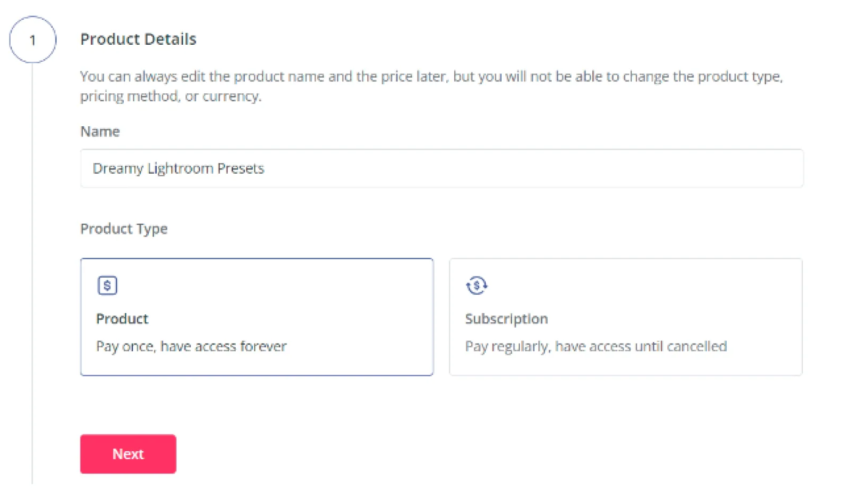
Task: Click the "Name" field label
Action: [x=100, y=132]
